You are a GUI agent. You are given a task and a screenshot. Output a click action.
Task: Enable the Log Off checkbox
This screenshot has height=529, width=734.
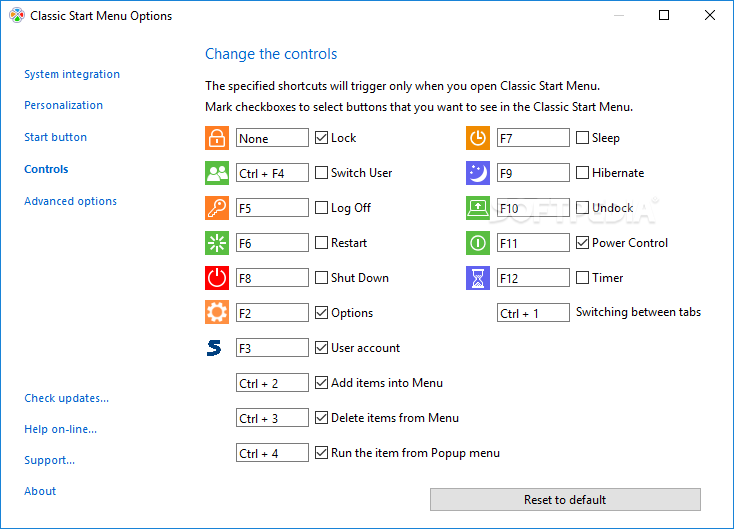tap(321, 207)
